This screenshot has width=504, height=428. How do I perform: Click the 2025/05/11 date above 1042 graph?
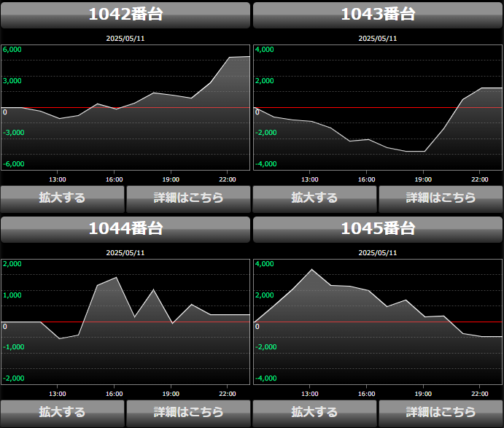[125, 39]
